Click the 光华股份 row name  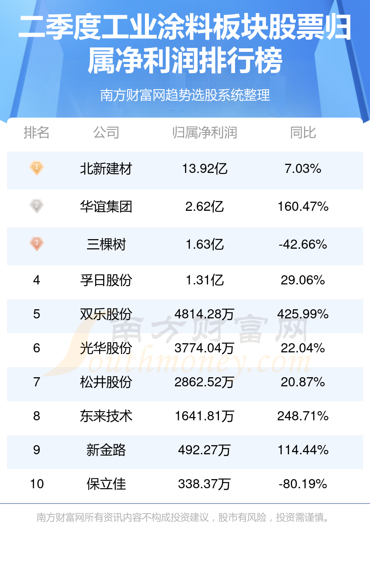coord(106,348)
